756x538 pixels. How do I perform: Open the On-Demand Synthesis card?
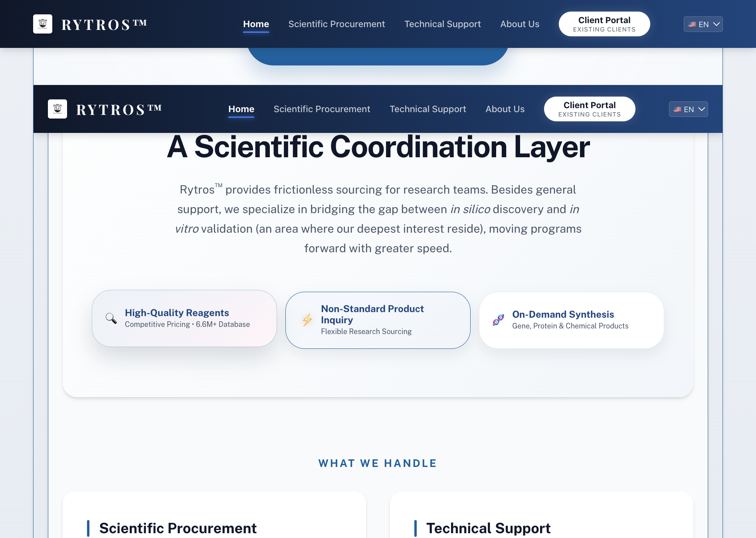click(572, 320)
